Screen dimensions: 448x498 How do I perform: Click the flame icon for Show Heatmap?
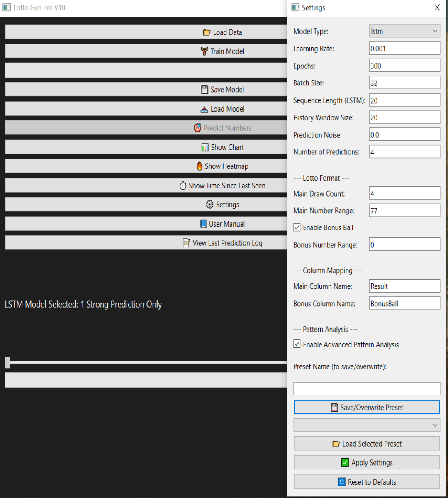point(200,166)
